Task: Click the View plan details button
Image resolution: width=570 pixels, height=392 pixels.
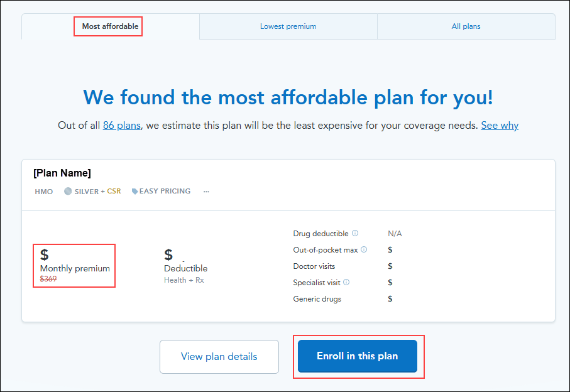Action: (219, 356)
